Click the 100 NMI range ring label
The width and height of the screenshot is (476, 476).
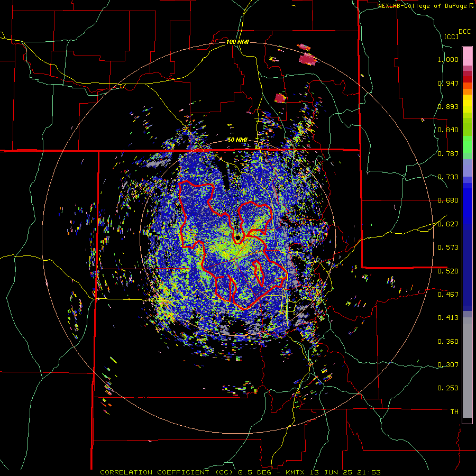[x=237, y=42]
